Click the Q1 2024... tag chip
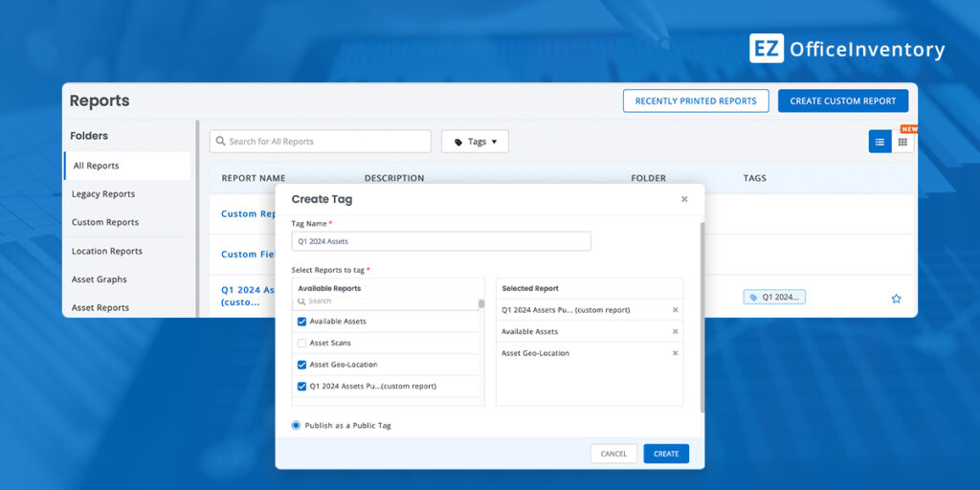Screen dimensions: 980x490 click(774, 298)
